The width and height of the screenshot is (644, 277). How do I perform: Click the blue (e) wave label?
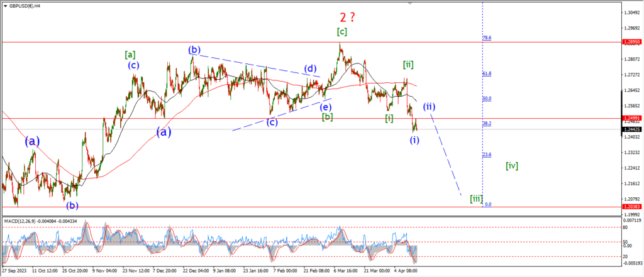click(326, 107)
